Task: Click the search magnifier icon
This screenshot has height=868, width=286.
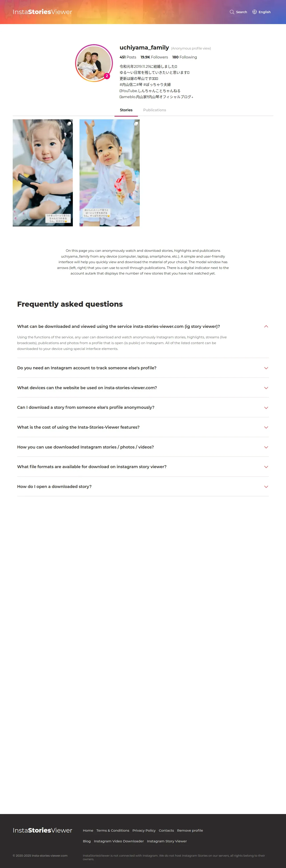Action: 232,12
